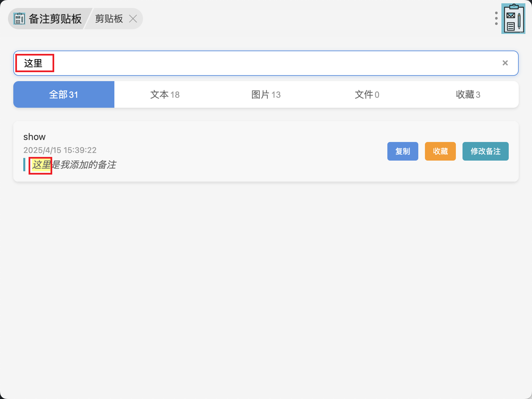This screenshot has width=532, height=399.
Task: Click the teal bar beside the note
Action: pyautogui.click(x=24, y=165)
